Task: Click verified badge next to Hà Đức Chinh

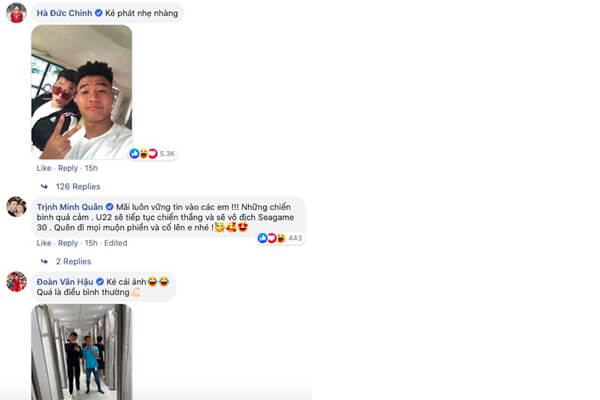Action: [x=98, y=13]
